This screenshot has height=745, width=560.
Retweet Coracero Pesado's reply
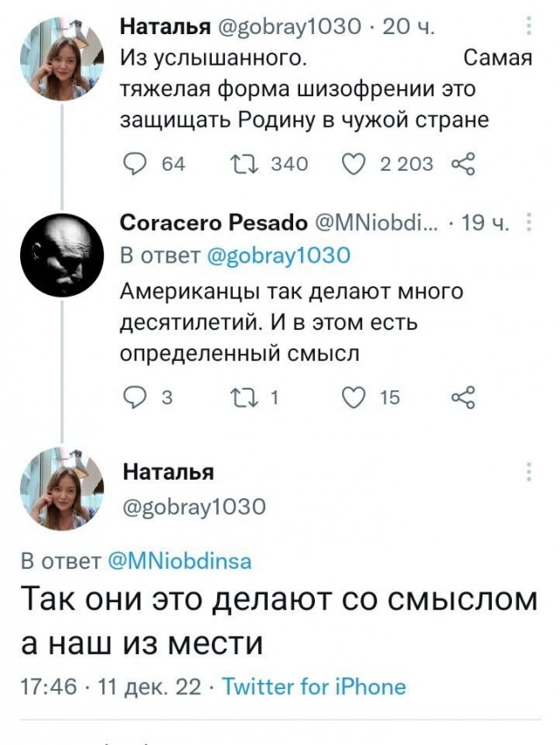(247, 396)
